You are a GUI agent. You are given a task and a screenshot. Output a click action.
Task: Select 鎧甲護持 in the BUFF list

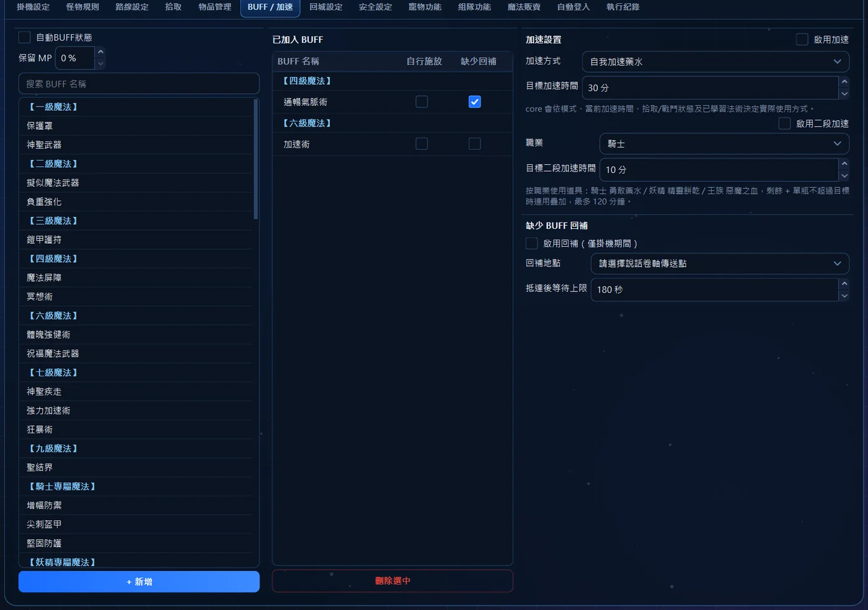click(136, 239)
